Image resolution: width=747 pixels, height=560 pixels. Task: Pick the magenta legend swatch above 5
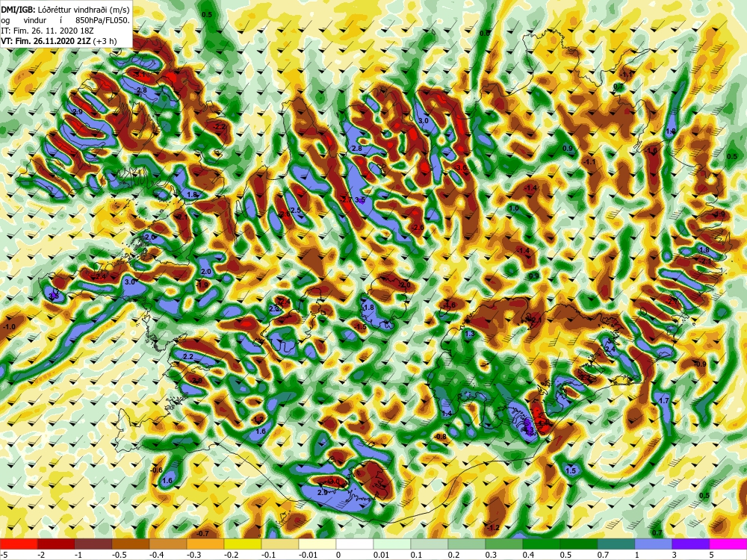pos(728,544)
